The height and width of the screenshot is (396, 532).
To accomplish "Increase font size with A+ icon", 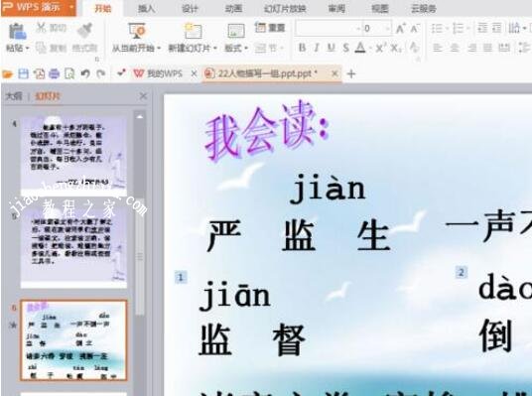I will click(x=400, y=29).
